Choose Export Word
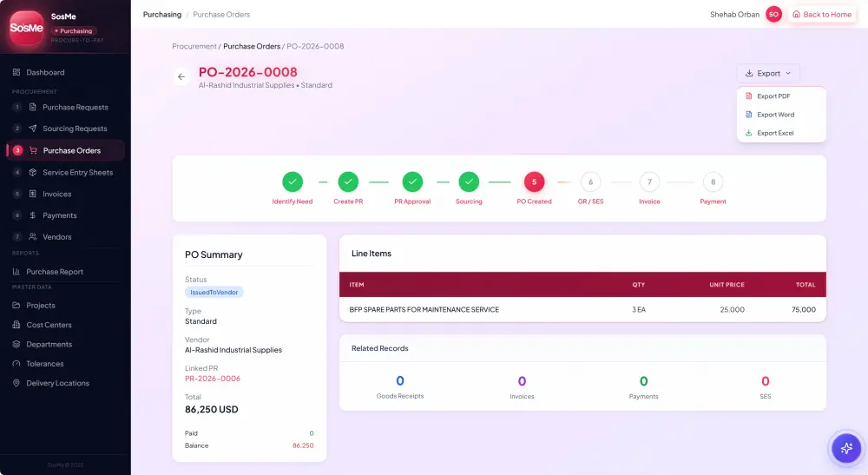Viewport: 868px width, 475px height. click(x=781, y=115)
